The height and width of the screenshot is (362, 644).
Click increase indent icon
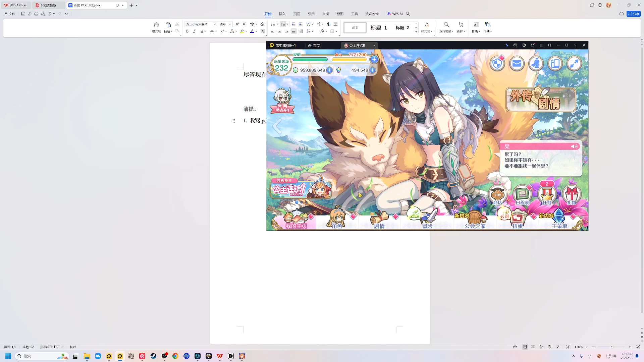tap(301, 24)
